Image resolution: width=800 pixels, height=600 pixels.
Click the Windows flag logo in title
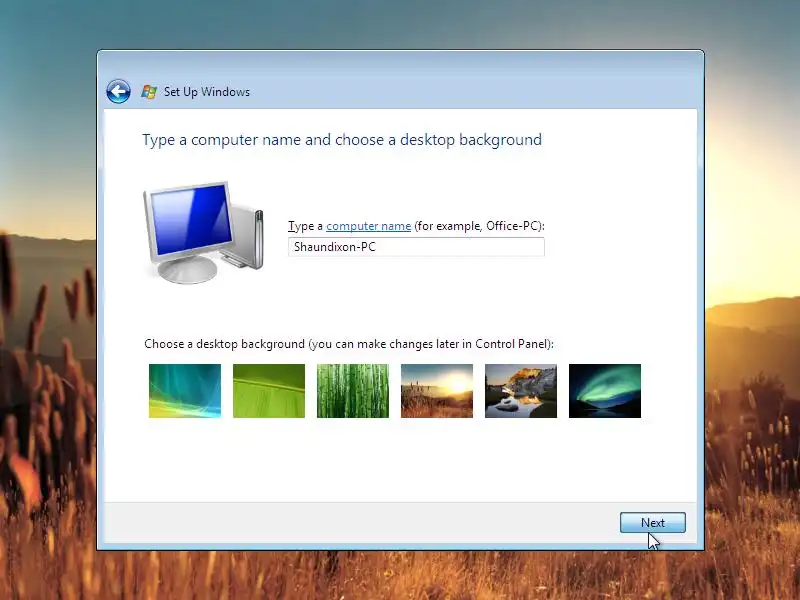149,92
